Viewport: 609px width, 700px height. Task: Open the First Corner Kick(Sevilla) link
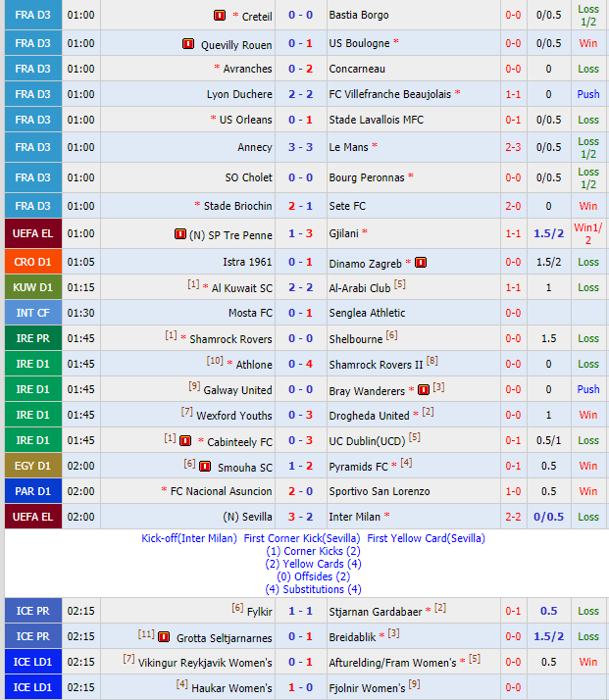coord(302,538)
